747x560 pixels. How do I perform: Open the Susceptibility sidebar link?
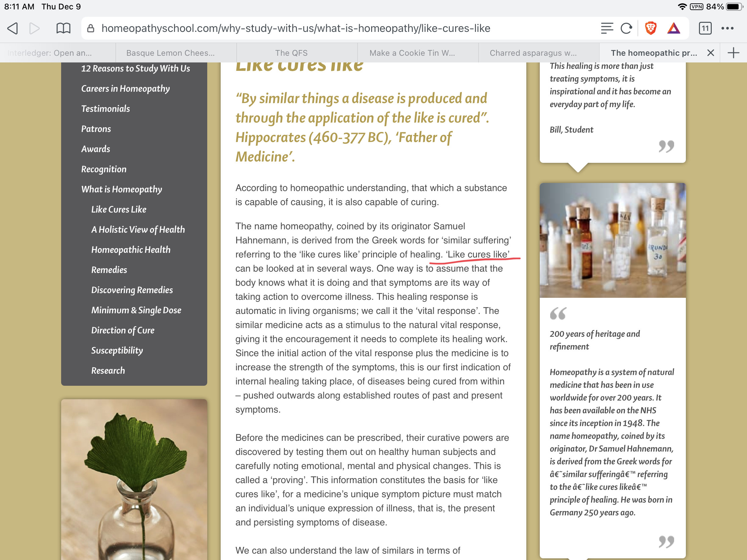coord(117,351)
